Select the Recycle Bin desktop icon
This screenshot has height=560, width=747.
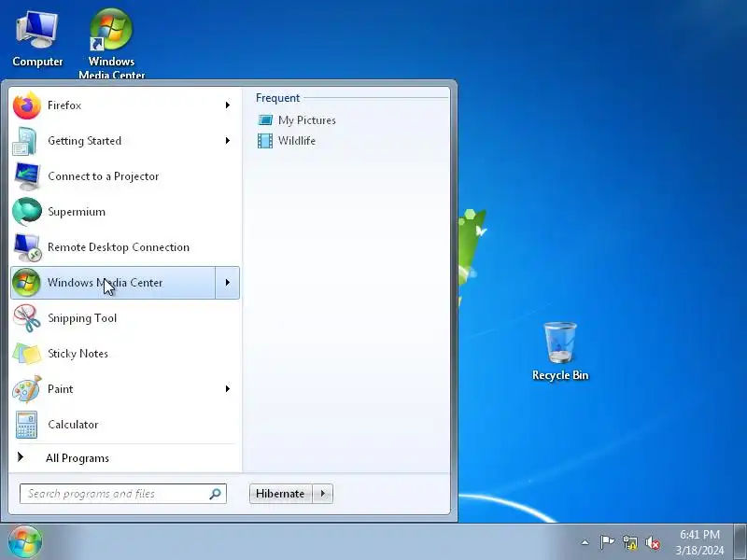[560, 352]
